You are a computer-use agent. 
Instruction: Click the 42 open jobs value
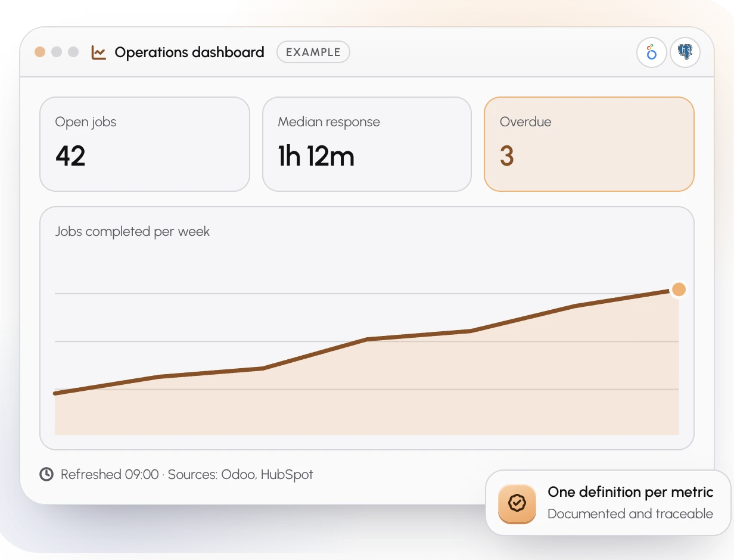70,156
